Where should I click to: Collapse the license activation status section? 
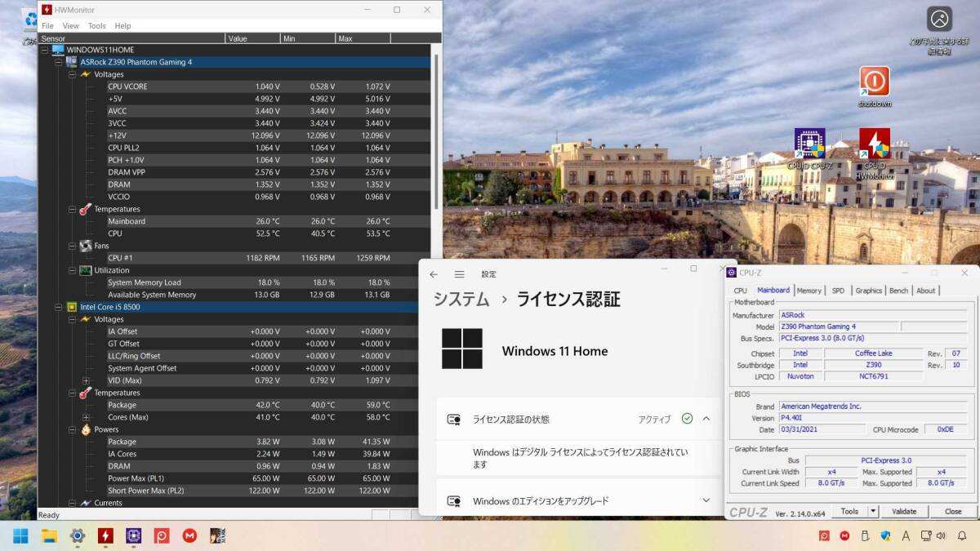coord(706,419)
